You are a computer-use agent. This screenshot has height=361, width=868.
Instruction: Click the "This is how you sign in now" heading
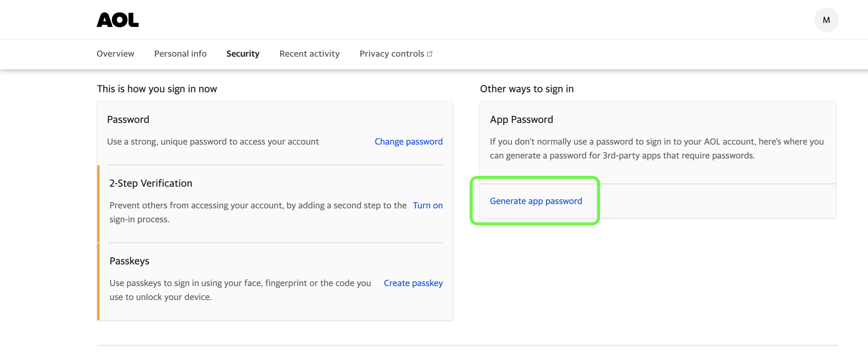coord(157,89)
